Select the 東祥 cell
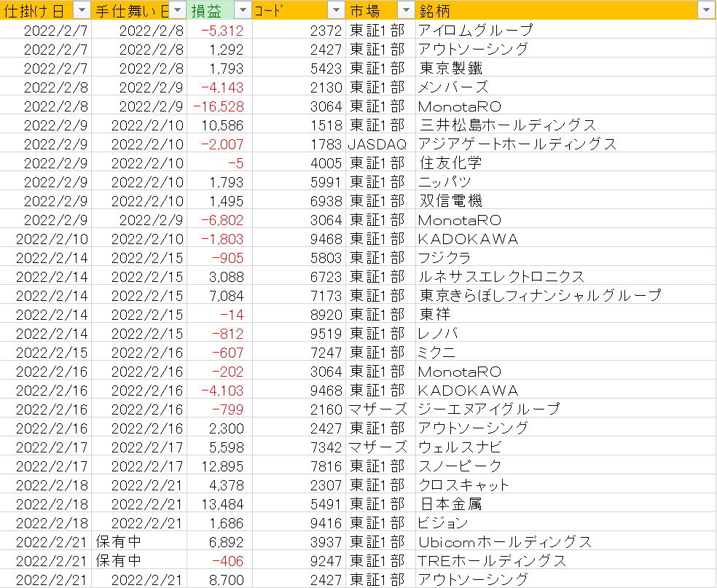 pyautogui.click(x=566, y=315)
